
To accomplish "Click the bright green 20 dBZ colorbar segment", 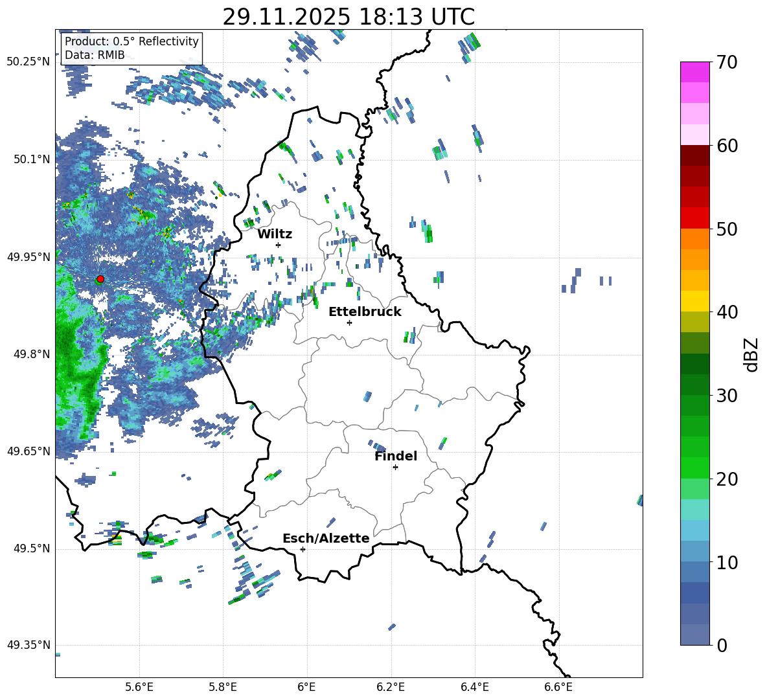I will [694, 468].
